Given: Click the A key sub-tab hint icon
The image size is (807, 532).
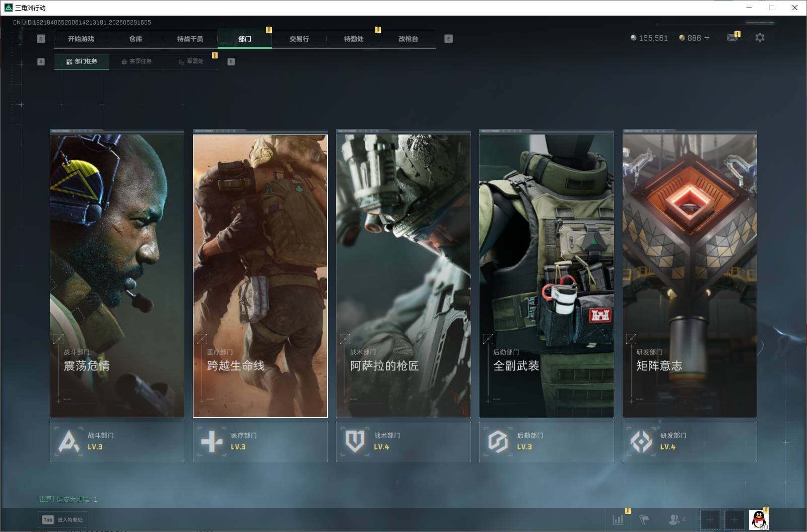Looking at the screenshot, I should tap(41, 61).
